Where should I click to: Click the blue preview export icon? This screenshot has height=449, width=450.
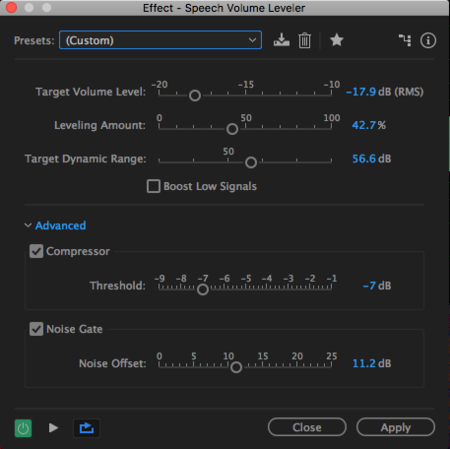coord(86,428)
